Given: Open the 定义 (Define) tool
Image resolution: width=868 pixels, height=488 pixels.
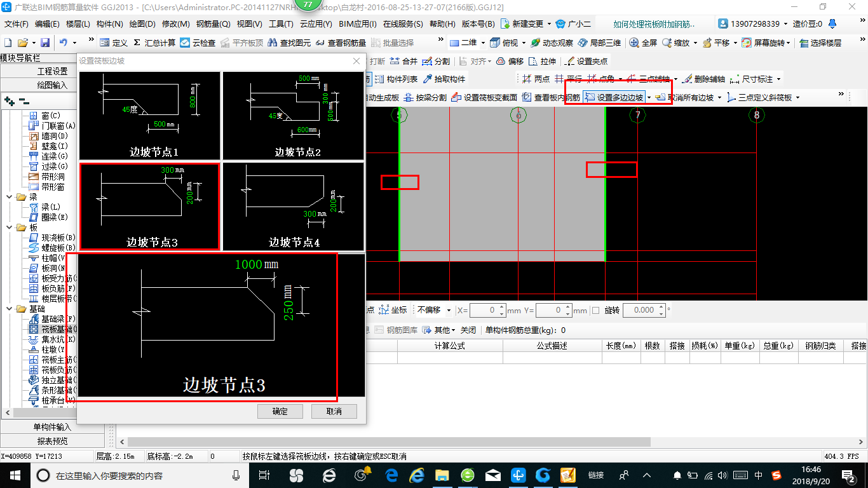Looking at the screenshot, I should (114, 43).
